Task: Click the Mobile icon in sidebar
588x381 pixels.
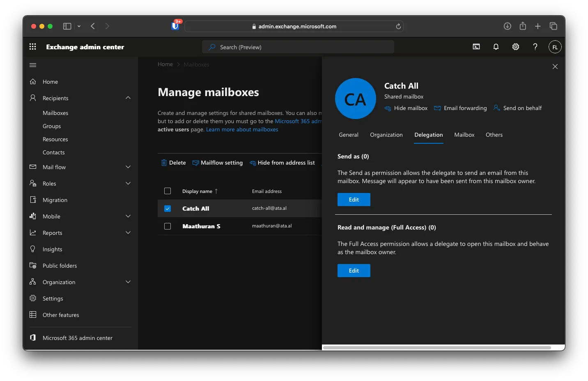Action: pyautogui.click(x=33, y=216)
